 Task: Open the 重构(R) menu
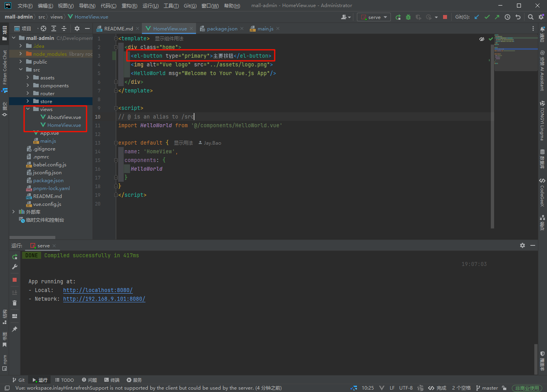pyautogui.click(x=129, y=6)
